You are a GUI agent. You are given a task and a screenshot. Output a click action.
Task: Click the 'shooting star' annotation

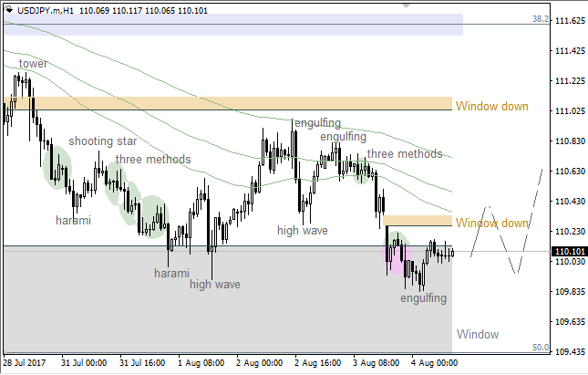[x=103, y=141]
